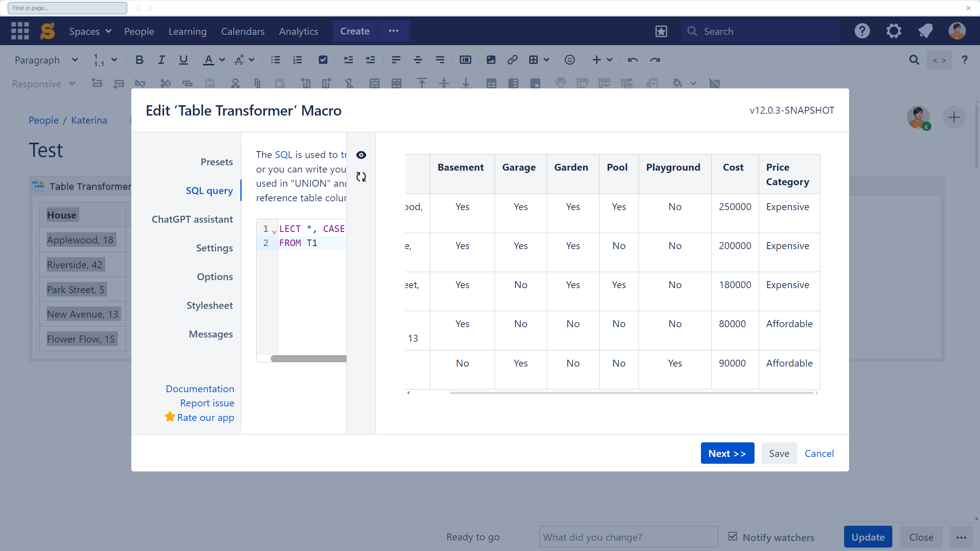Click the insert image icon
980x551 pixels.
[491, 60]
